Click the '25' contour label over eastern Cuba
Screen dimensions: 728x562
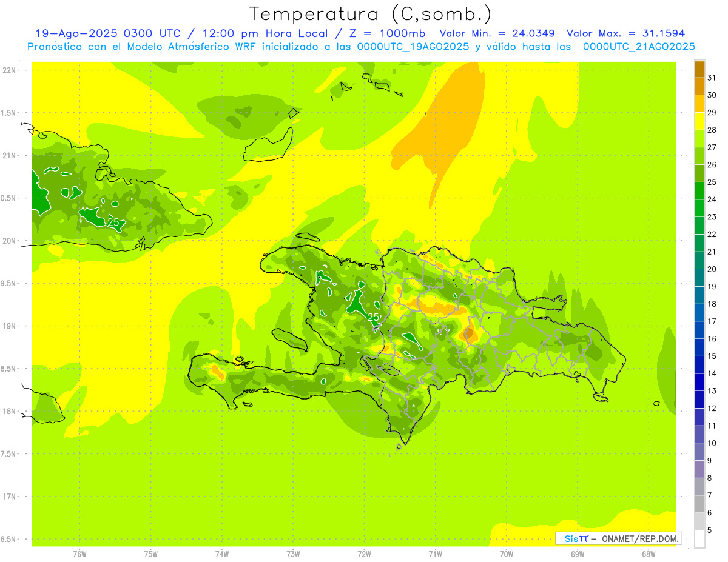[x=113, y=222]
